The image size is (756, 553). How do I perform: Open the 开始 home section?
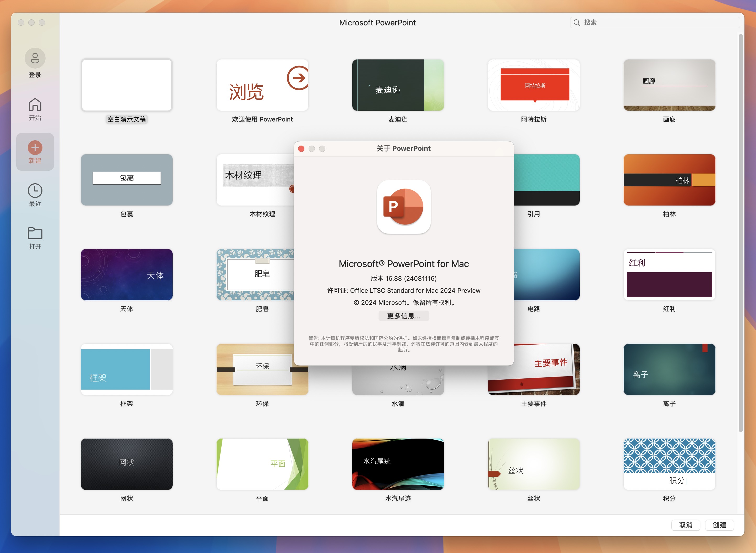click(35, 109)
